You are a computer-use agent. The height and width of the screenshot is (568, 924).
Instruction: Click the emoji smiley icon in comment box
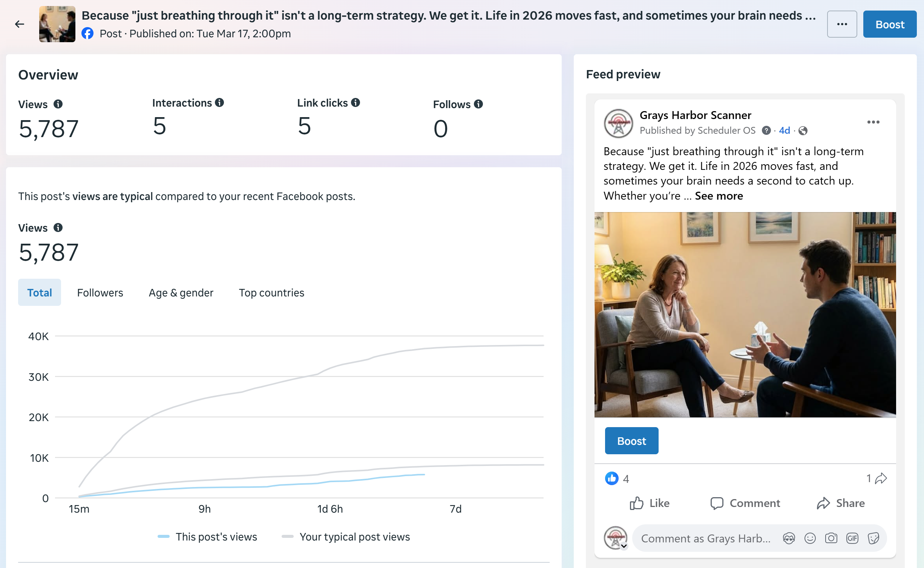pos(810,538)
